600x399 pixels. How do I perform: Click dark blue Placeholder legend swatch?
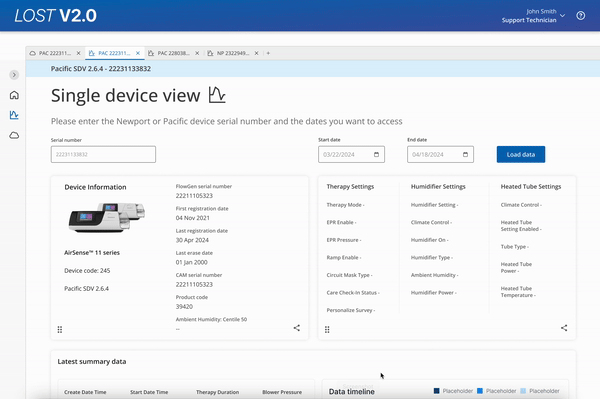tap(436, 391)
